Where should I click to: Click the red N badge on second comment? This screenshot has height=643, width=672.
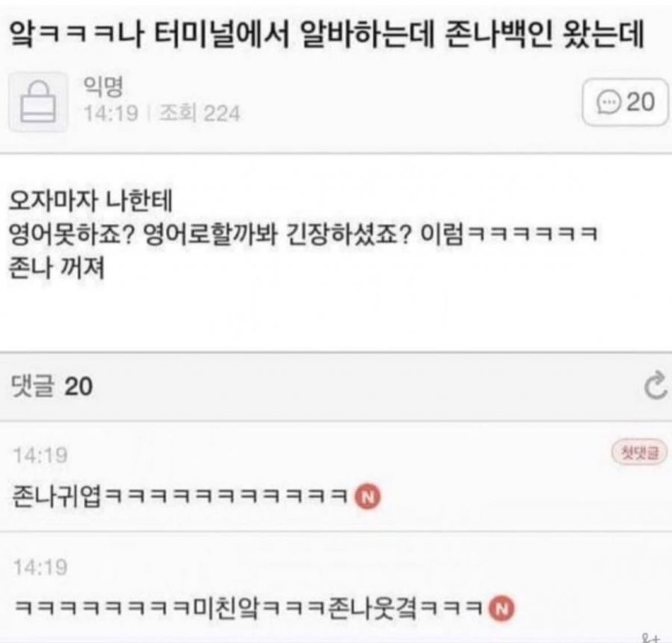[502, 609]
